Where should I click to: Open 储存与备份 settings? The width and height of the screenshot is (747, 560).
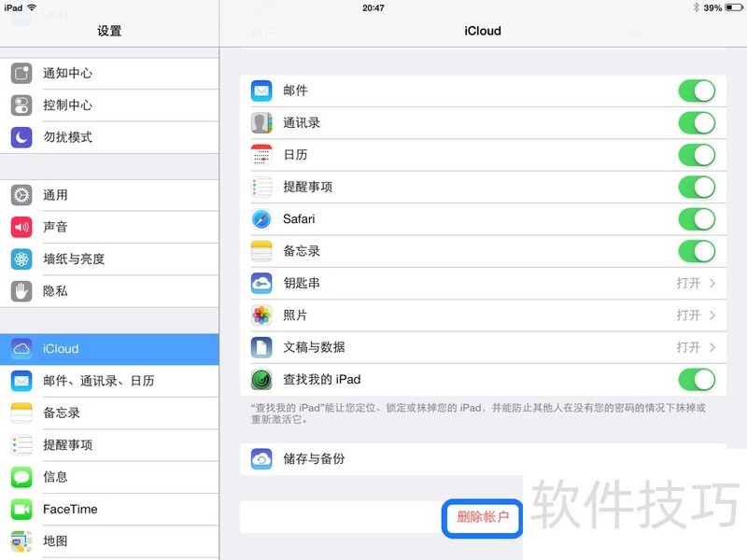pyautogui.click(x=467, y=458)
